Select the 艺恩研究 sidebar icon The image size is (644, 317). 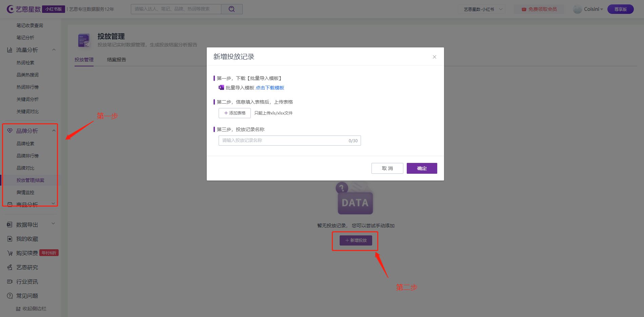9,267
